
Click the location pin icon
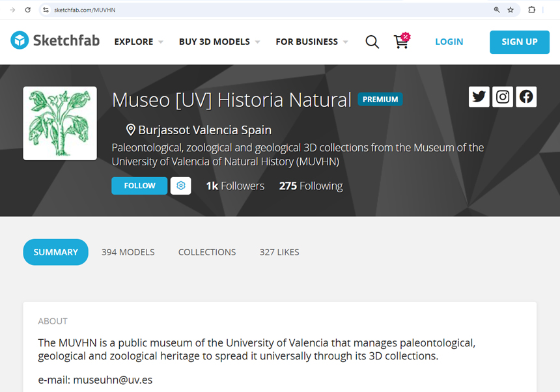coord(131,130)
